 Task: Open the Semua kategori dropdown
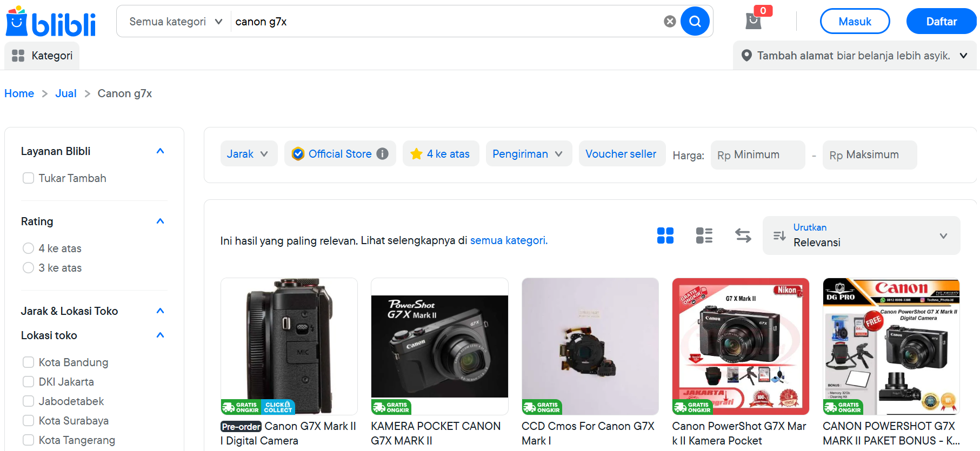(x=176, y=22)
